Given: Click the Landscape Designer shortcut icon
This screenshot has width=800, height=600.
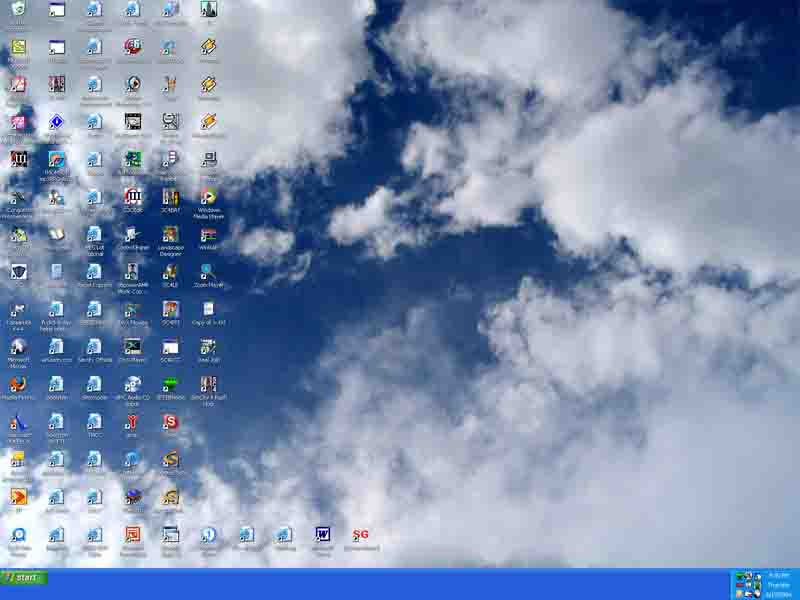Looking at the screenshot, I should click(170, 235).
